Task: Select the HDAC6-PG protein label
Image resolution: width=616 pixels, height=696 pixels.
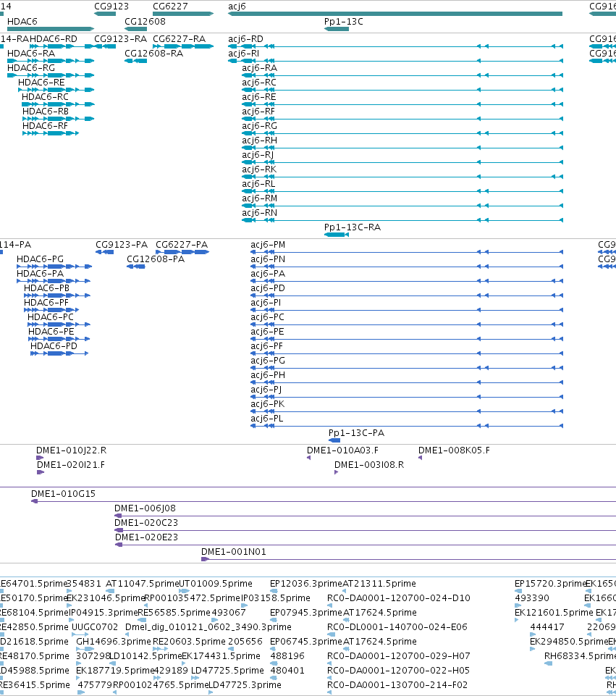Action: pyautogui.click(x=40, y=259)
